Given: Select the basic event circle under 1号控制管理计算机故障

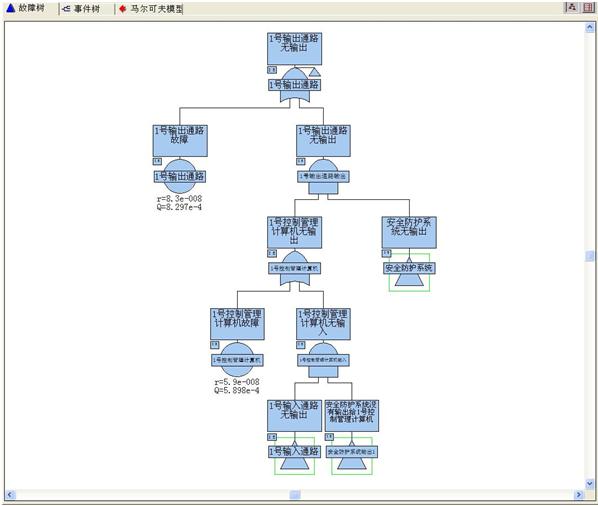Looking at the screenshot, I should 237,360.
